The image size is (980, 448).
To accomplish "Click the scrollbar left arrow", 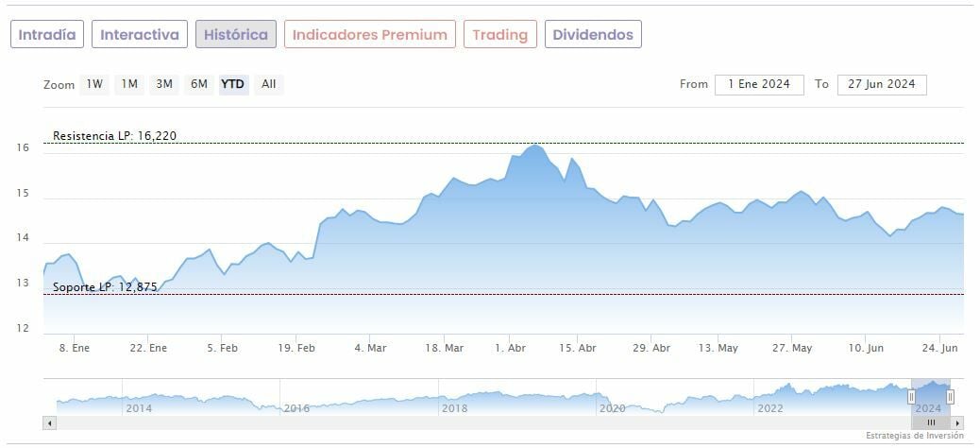I will [49, 422].
